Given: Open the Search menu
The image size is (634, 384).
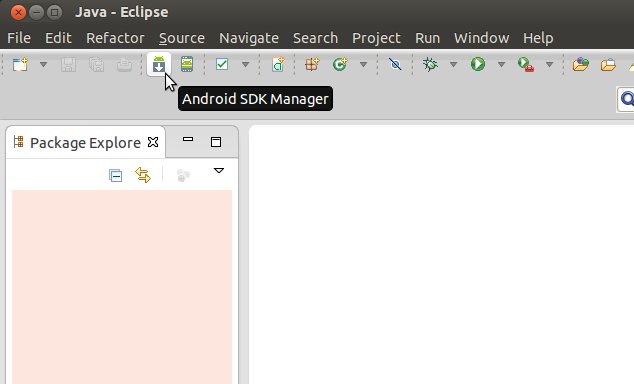Looking at the screenshot, I should [315, 38].
